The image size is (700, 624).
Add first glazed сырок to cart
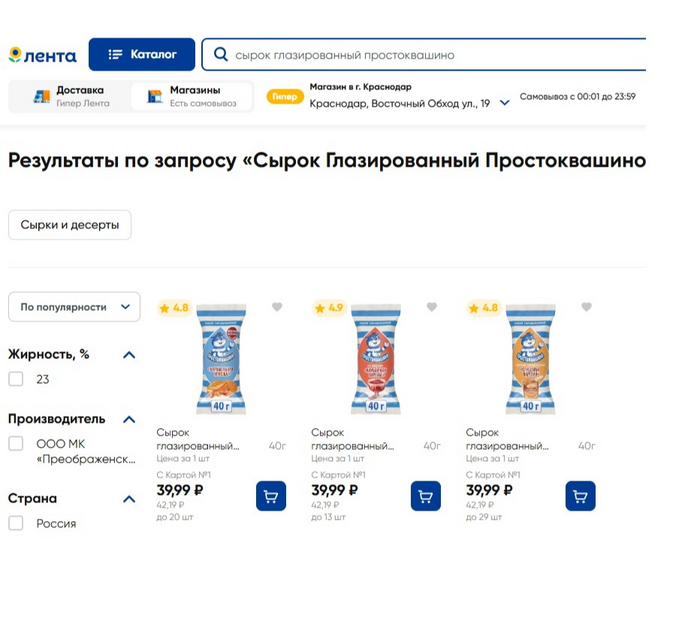[271, 496]
